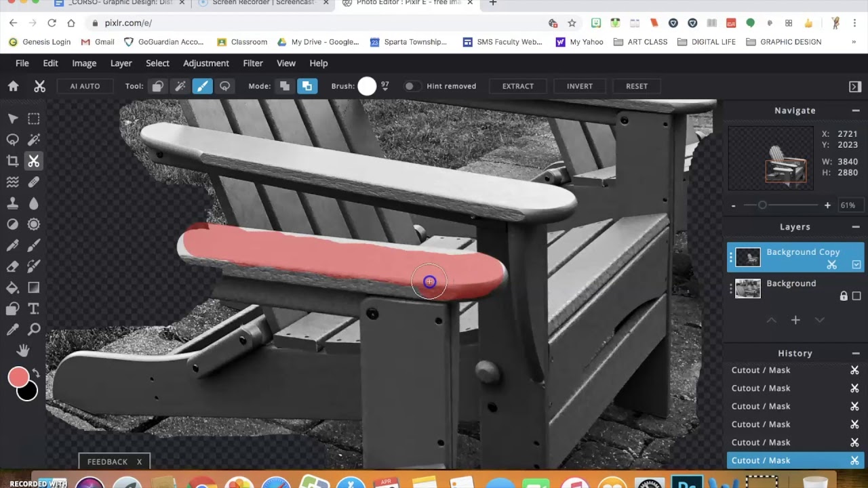868x488 pixels.
Task: Select the Zoom magnifier tool
Action: (x=33, y=330)
